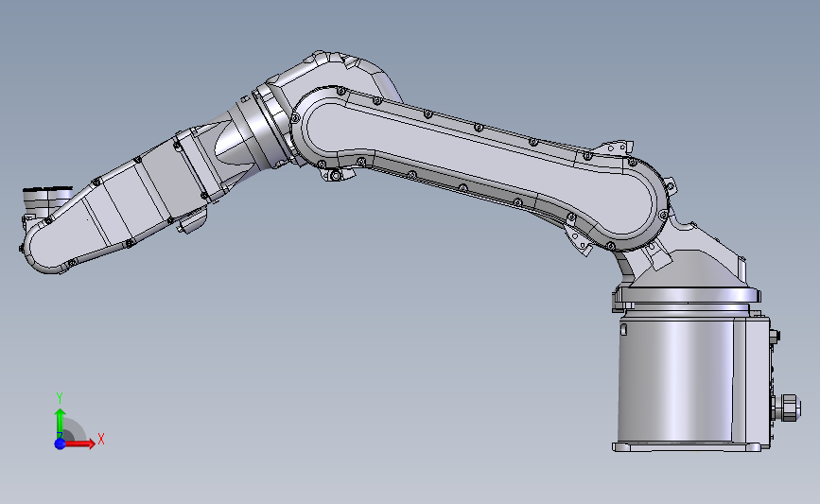
Task: Click the blue Z axis ball of the triad
Action: click(60, 443)
